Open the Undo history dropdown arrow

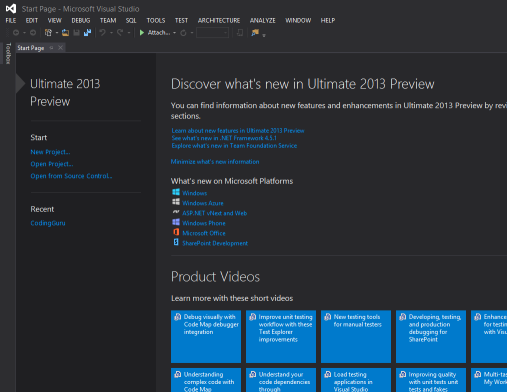pos(111,33)
